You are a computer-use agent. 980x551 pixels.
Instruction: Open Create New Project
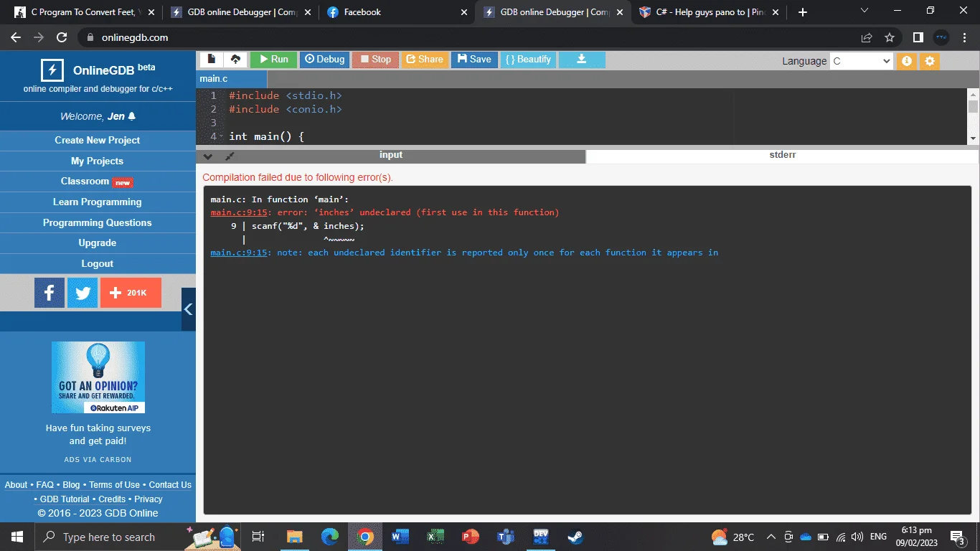pyautogui.click(x=98, y=140)
